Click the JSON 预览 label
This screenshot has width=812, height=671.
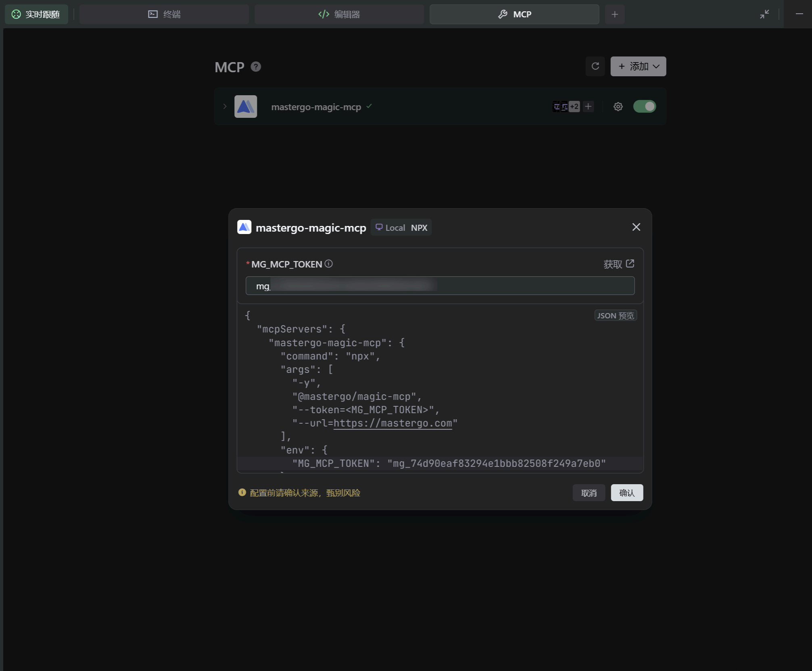coord(615,316)
